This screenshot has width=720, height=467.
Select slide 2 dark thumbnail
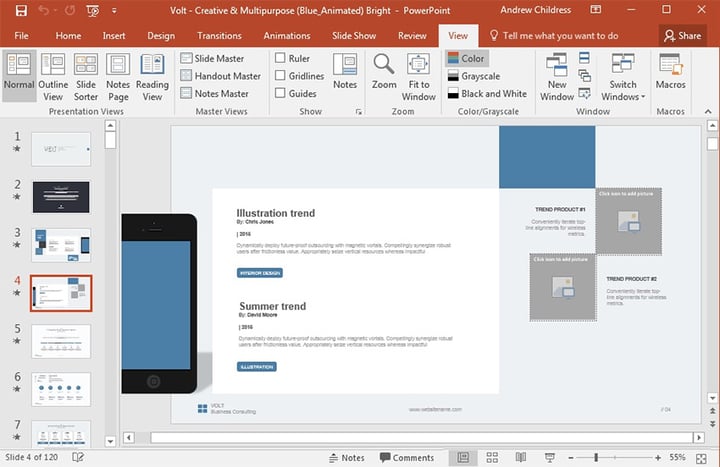click(x=61, y=197)
